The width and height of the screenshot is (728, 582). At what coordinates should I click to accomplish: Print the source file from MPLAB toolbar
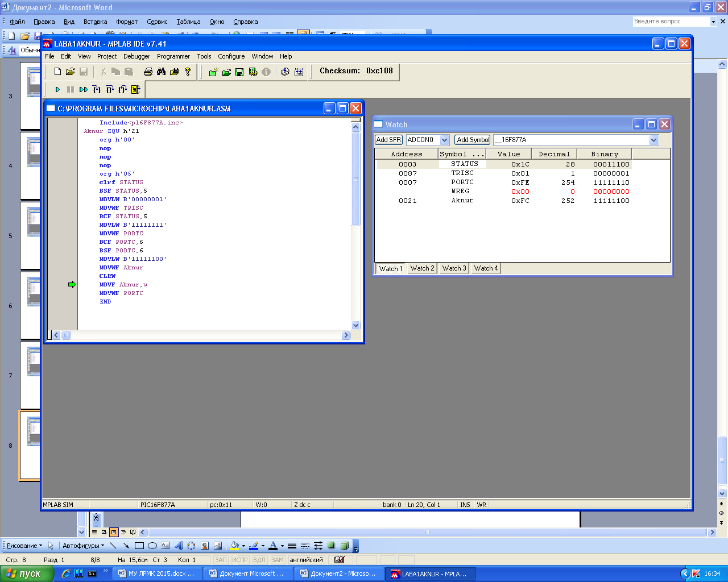(x=148, y=72)
